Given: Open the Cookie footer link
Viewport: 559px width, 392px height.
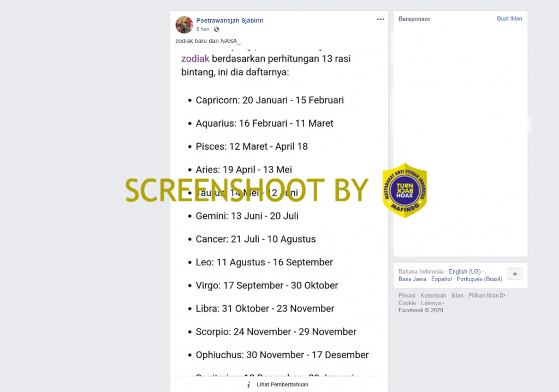Looking at the screenshot, I should click(407, 303).
